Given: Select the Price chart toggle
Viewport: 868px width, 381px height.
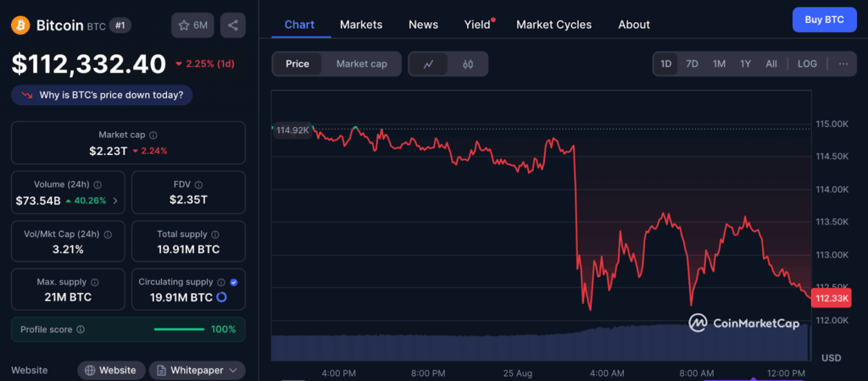Looking at the screenshot, I should (298, 64).
